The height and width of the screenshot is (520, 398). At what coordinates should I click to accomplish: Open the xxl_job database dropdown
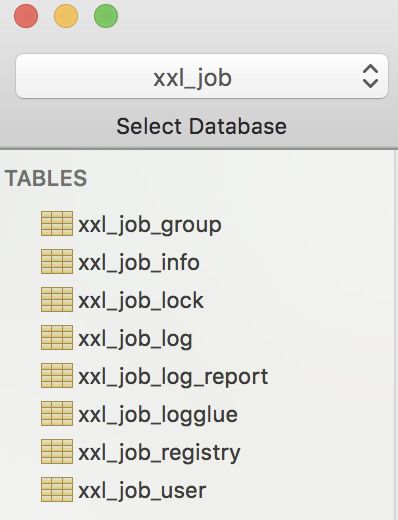click(x=202, y=76)
